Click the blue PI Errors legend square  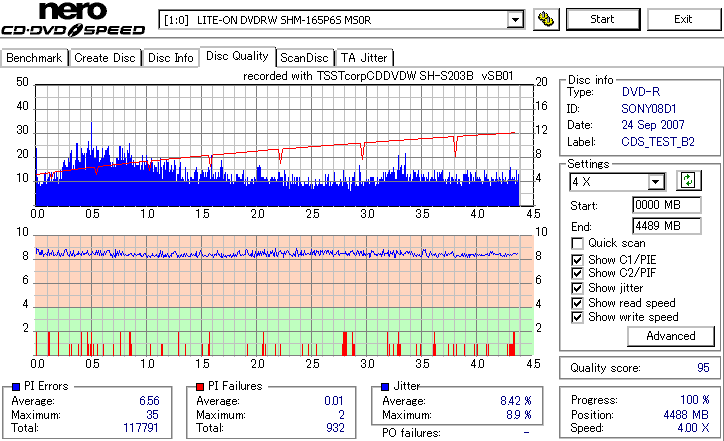pos(16,387)
